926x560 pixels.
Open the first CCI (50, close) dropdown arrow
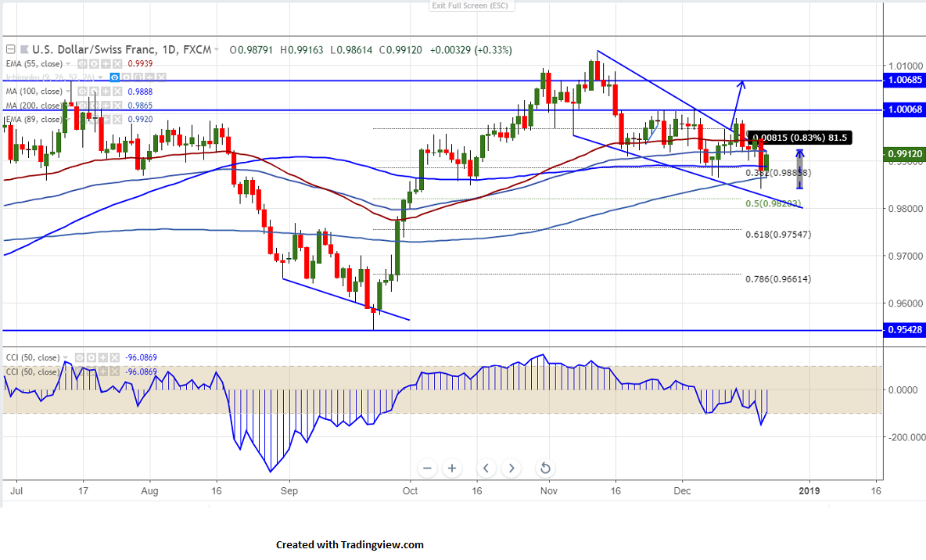(x=65, y=357)
